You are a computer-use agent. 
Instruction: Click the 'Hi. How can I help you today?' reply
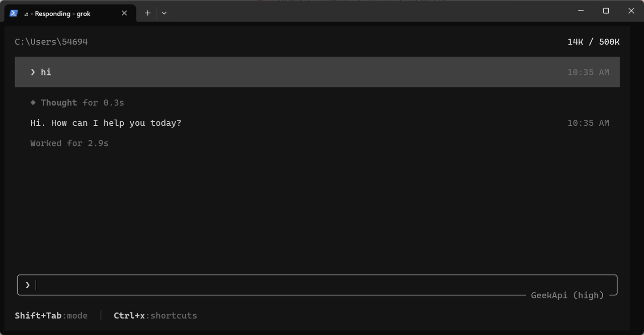click(106, 123)
